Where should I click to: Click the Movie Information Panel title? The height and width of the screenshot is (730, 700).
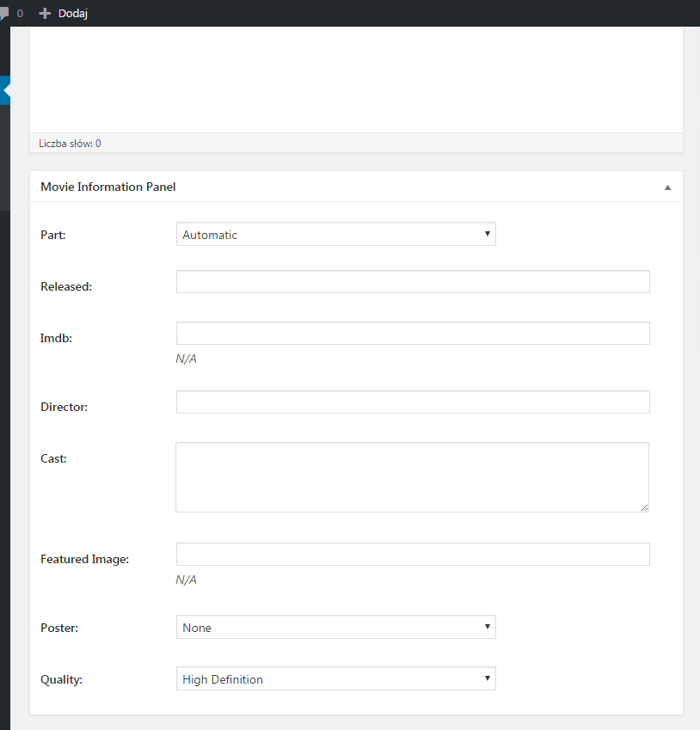click(108, 187)
